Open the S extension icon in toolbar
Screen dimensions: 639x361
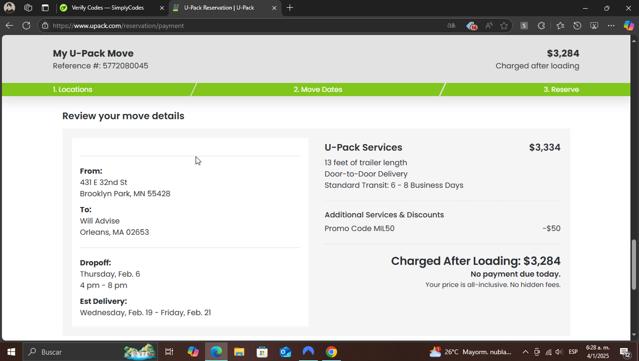click(x=524, y=26)
